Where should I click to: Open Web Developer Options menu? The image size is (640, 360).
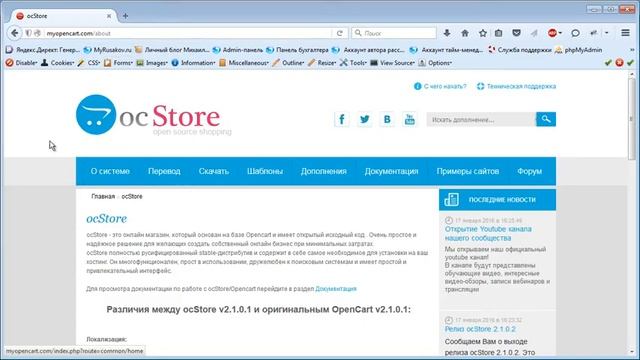pyautogui.click(x=435, y=63)
